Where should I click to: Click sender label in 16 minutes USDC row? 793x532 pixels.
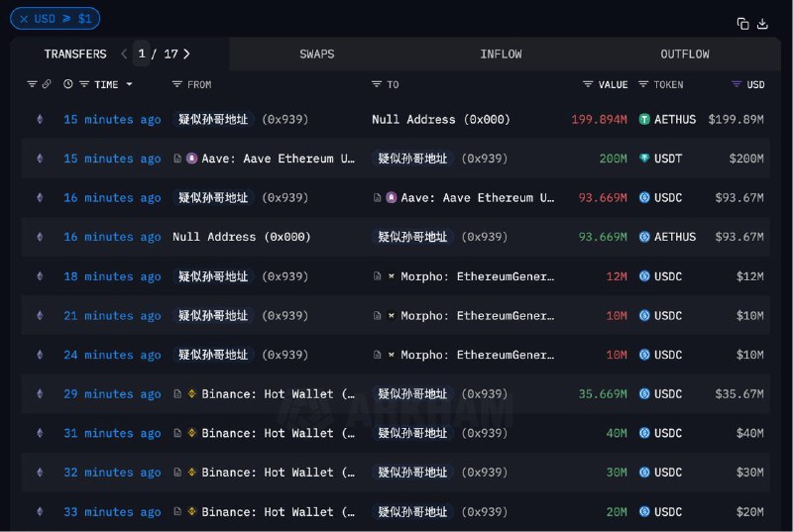point(213,197)
